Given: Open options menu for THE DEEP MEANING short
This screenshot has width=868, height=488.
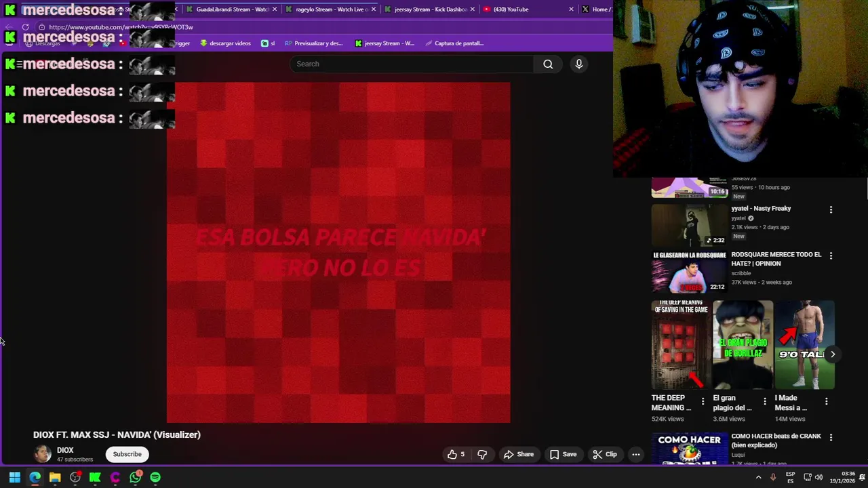Looking at the screenshot, I should (703, 401).
